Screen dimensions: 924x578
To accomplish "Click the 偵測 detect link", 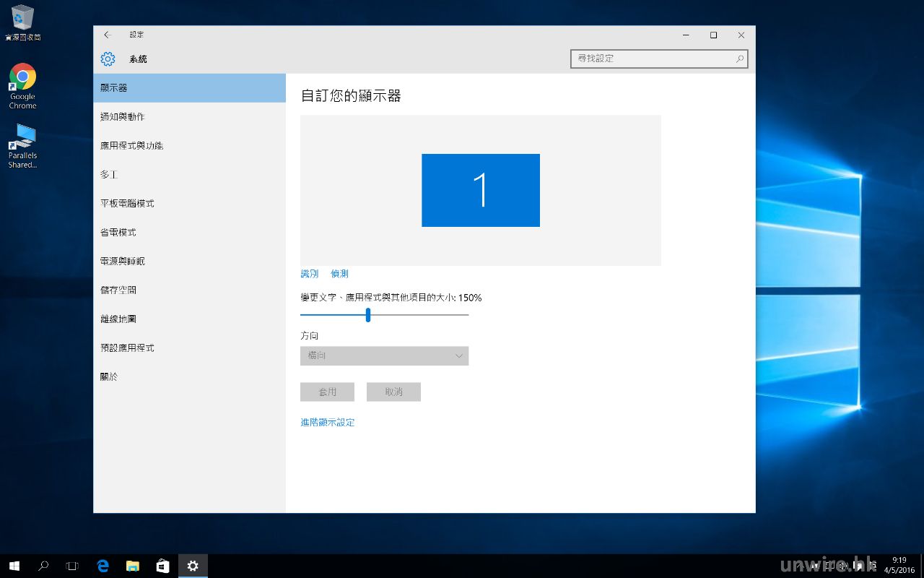I will [x=339, y=274].
